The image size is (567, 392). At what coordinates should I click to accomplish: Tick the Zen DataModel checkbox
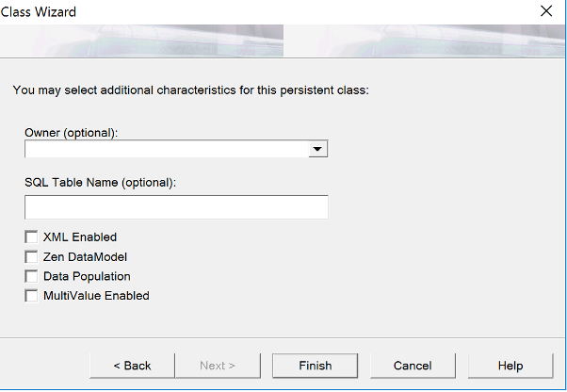(x=31, y=256)
